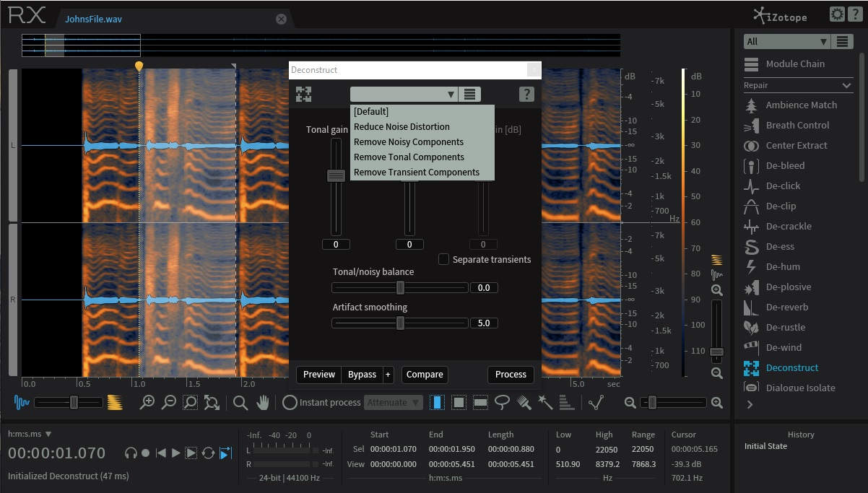This screenshot has width=868, height=493.
Task: Play the audio
Action: click(x=175, y=453)
